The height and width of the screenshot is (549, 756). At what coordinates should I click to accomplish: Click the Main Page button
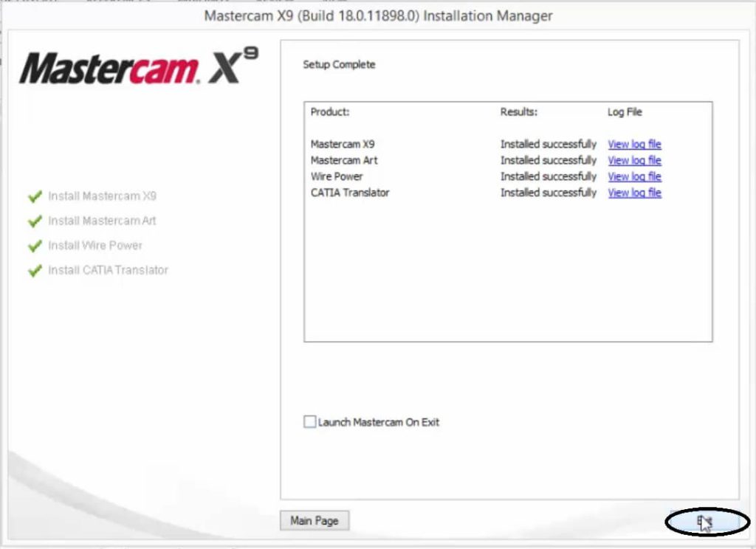tap(314, 520)
